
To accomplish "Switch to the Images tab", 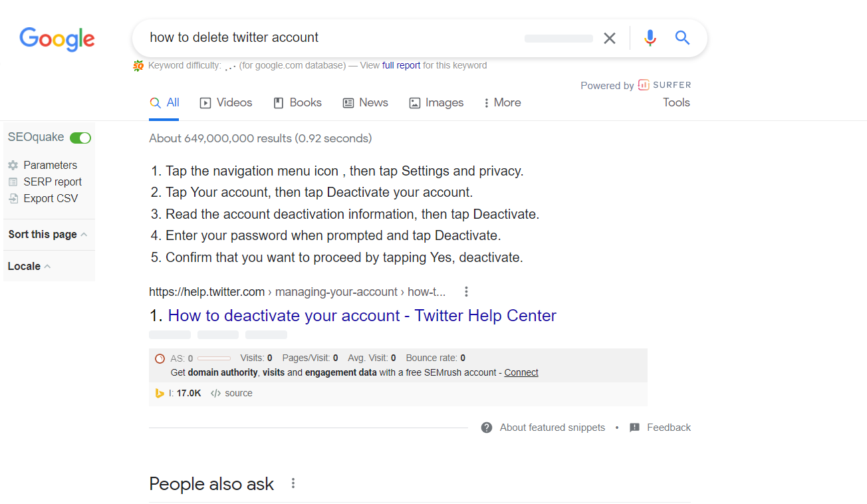I will 436,102.
